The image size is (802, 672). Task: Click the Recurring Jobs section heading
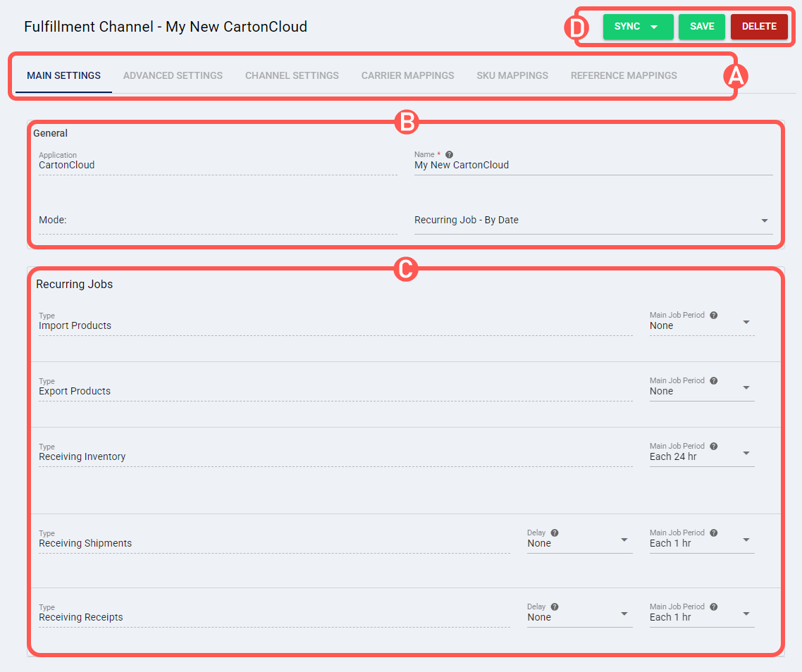pyautogui.click(x=74, y=285)
